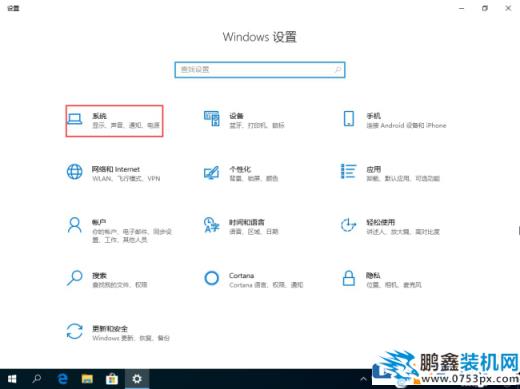Click the Windows 更新 description under 更新和安全
The image size is (520, 389).
pos(131,338)
